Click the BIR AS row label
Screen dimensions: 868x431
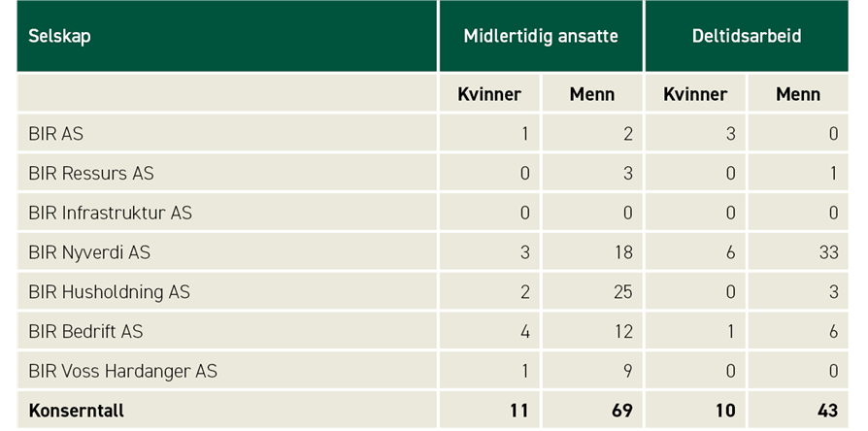(56, 134)
